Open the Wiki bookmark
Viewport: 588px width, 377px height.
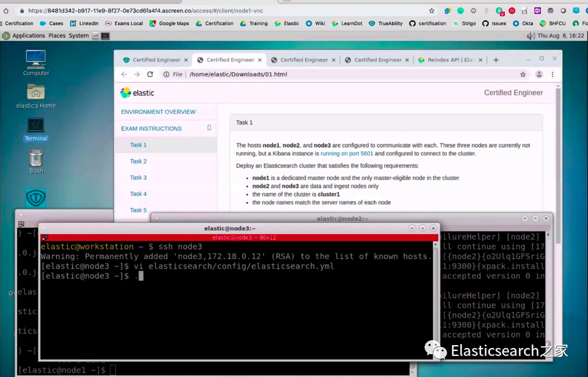(x=315, y=23)
